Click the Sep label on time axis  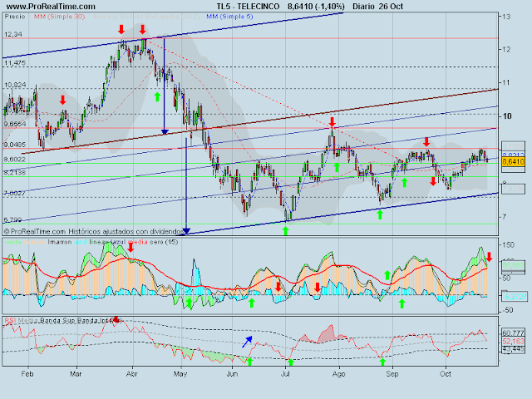tap(392, 374)
